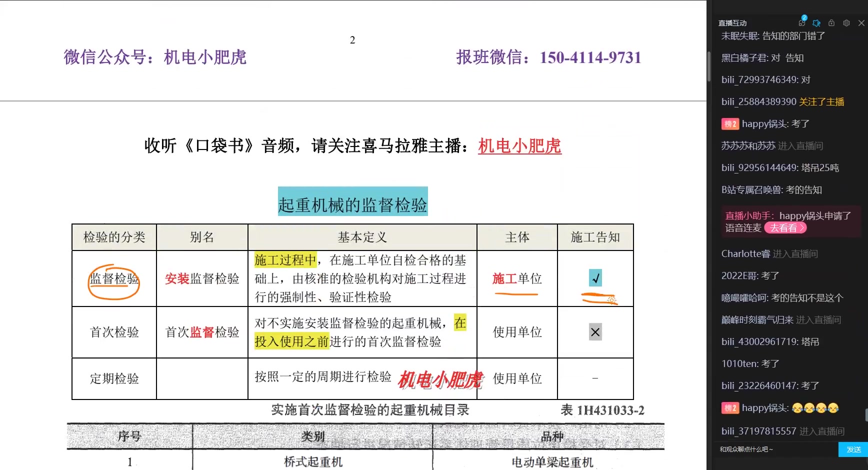868x470 pixels.
Task: Click table label 表 1H431033-2
Action: pyautogui.click(x=602, y=410)
